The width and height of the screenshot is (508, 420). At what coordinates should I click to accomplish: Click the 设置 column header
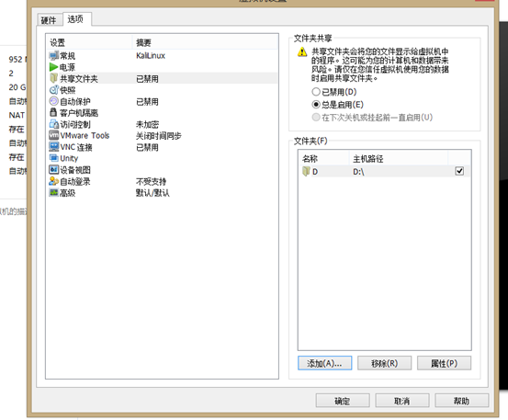(89, 42)
